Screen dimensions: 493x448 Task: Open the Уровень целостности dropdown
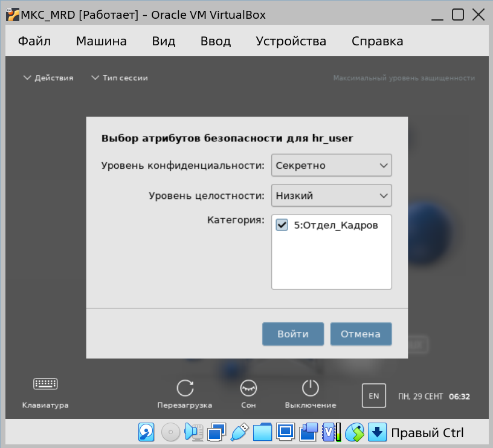(331, 195)
